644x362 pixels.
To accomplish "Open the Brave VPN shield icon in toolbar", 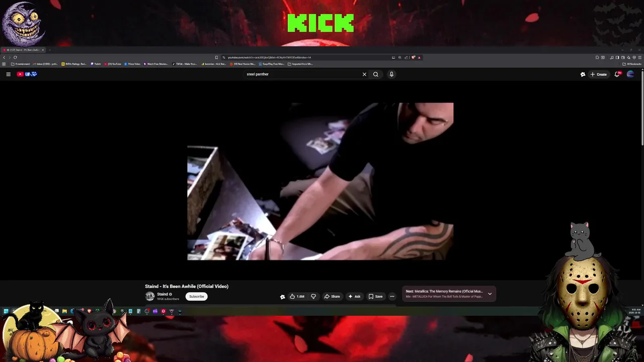I will click(634, 57).
